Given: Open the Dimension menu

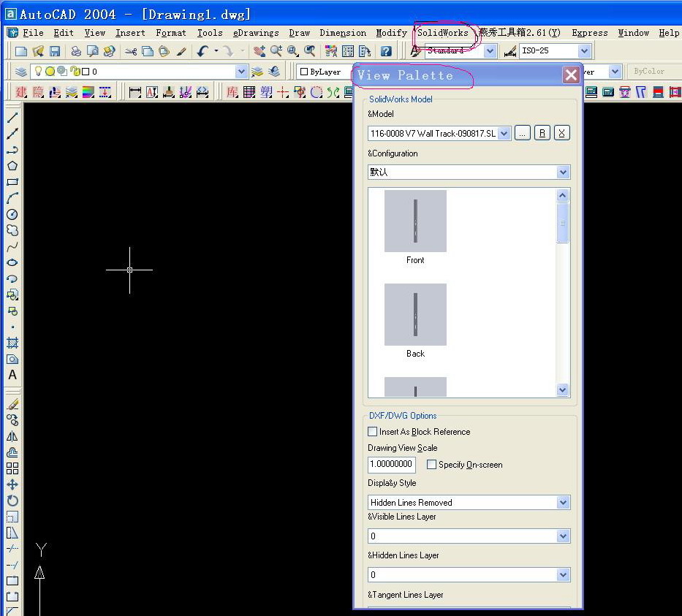Looking at the screenshot, I should click(343, 33).
